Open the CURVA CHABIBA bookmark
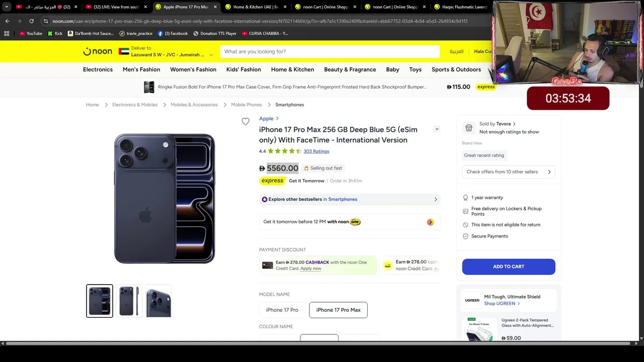This screenshot has height=362, width=644. (x=265, y=33)
